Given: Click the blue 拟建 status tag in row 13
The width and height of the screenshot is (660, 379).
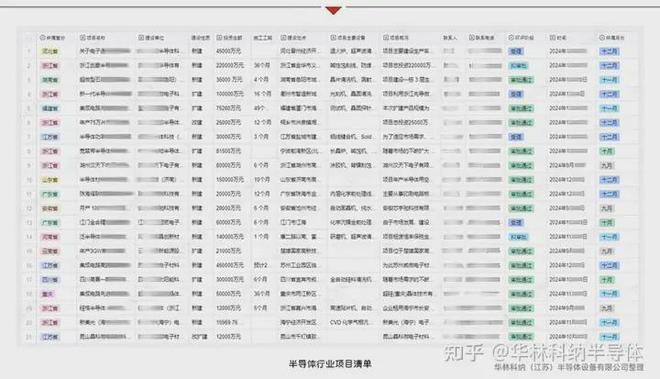Looking at the screenshot, I should pos(516,222).
